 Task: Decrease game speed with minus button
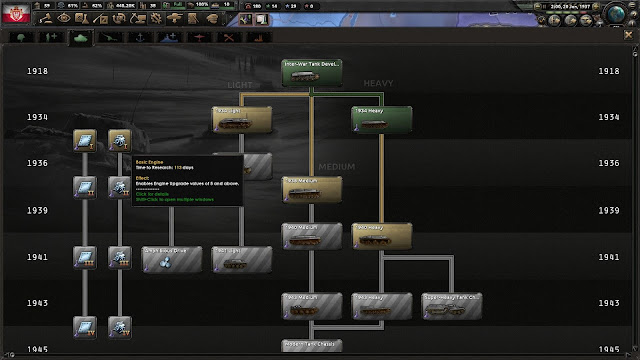coord(538,7)
